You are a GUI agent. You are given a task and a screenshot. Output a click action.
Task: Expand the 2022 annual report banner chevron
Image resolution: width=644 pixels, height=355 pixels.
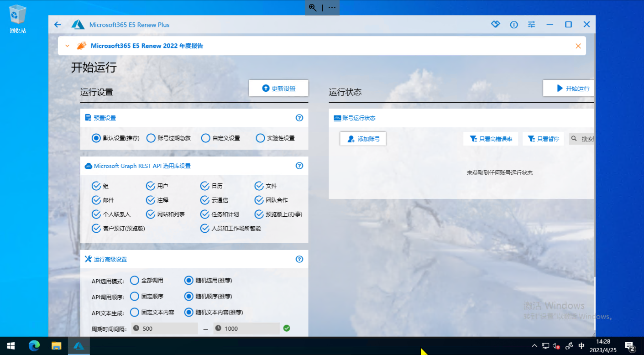click(x=68, y=46)
